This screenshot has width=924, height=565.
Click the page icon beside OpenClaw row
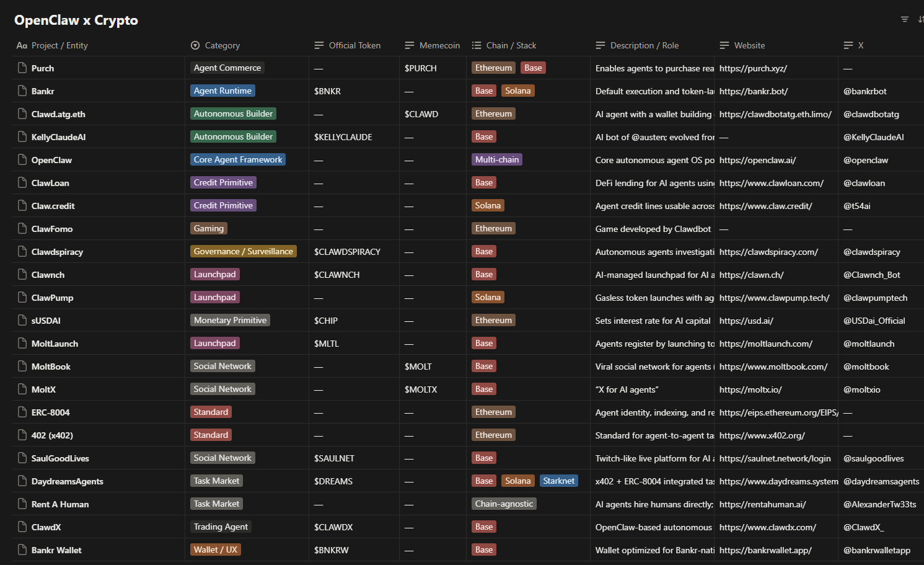click(x=22, y=159)
